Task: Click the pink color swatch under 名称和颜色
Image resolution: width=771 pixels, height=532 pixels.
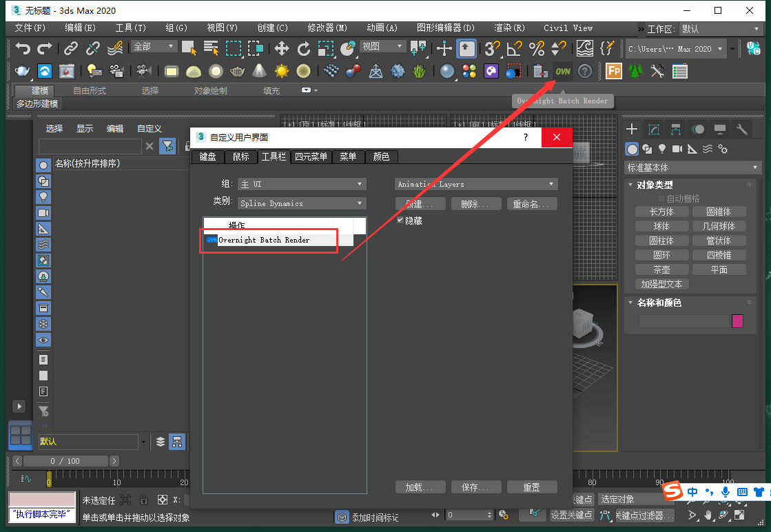Action: point(739,322)
